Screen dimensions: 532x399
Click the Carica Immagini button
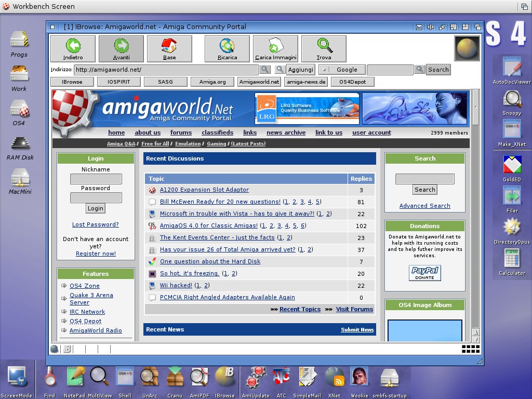point(275,49)
